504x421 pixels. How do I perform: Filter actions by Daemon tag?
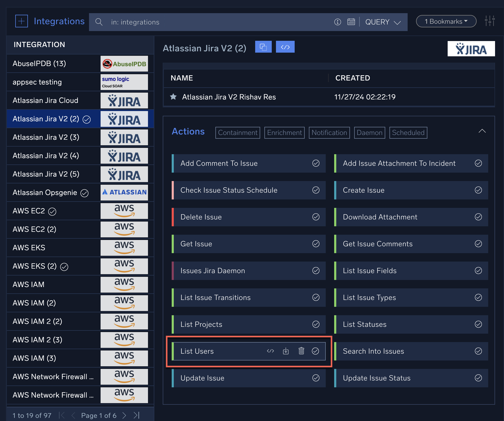coord(369,133)
